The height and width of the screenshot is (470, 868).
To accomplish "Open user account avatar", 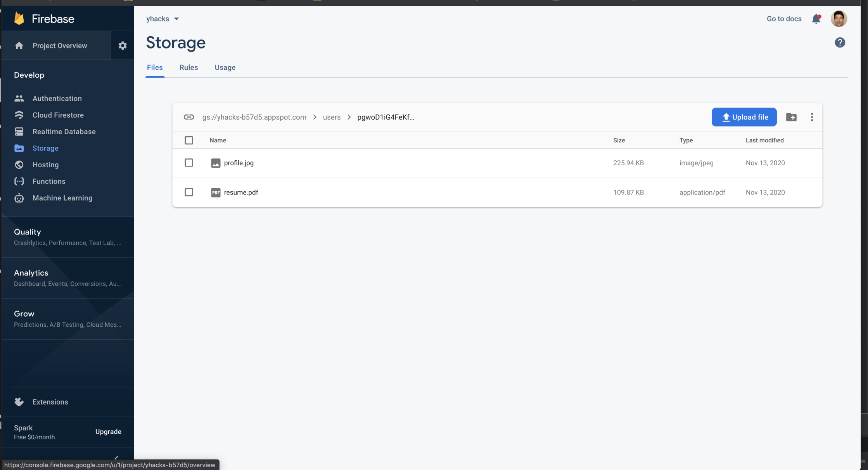I will pos(839,19).
